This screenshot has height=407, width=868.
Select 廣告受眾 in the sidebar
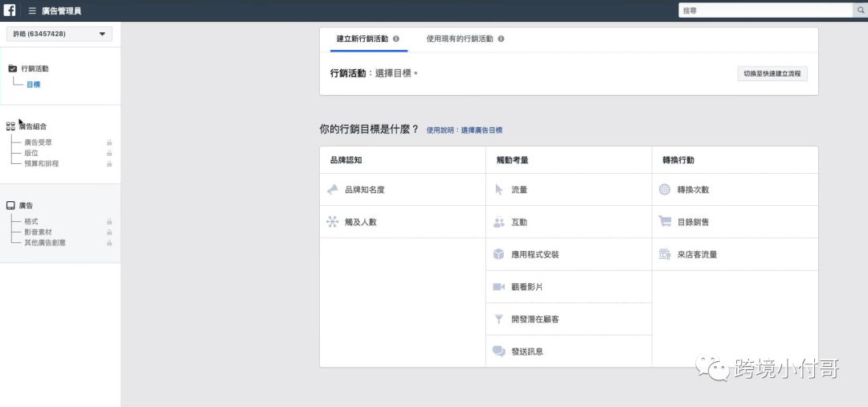(39, 142)
